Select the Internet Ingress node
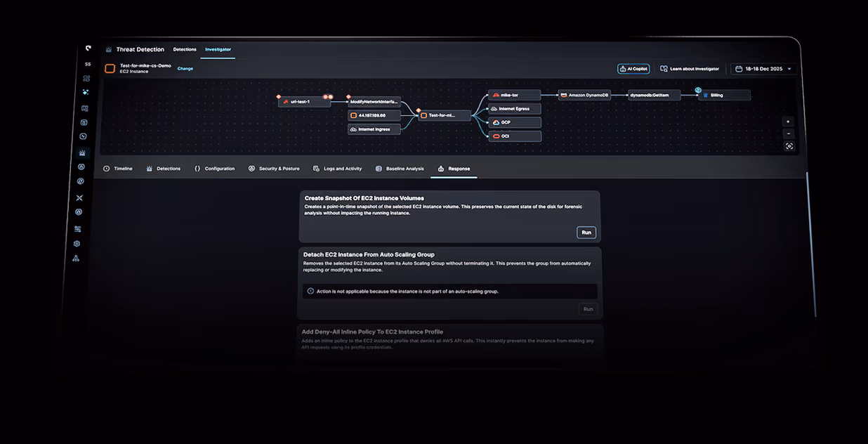The image size is (868, 444). point(374,129)
